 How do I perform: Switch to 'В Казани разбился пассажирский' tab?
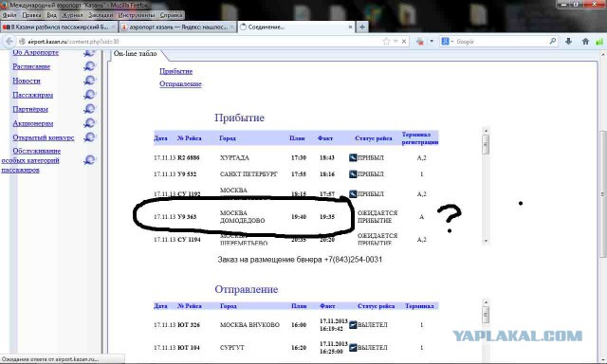click(x=58, y=27)
